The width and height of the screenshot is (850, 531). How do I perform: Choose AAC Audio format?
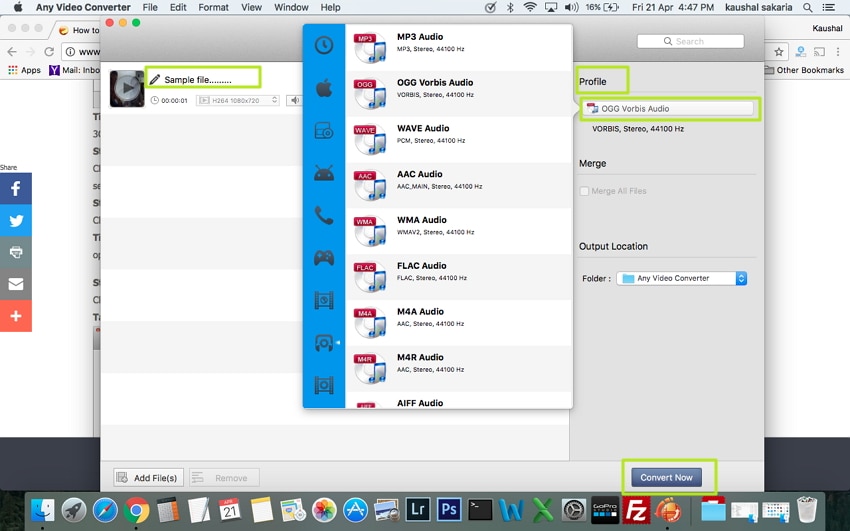[459, 185]
